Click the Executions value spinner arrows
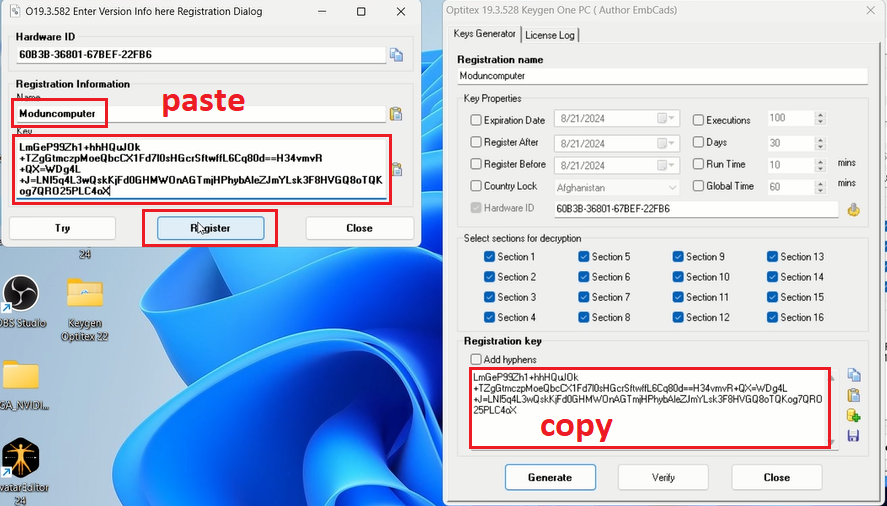The width and height of the screenshot is (887, 506). pos(820,119)
